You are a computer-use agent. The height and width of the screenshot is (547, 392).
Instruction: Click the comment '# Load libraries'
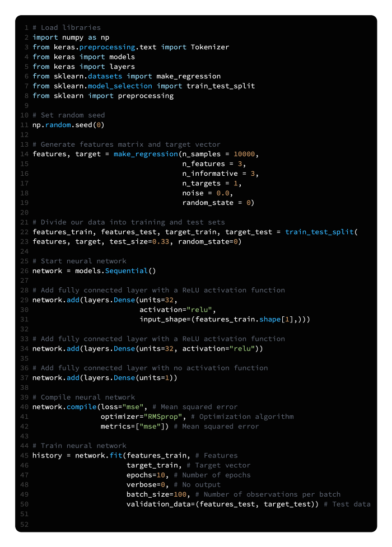[x=66, y=27]
